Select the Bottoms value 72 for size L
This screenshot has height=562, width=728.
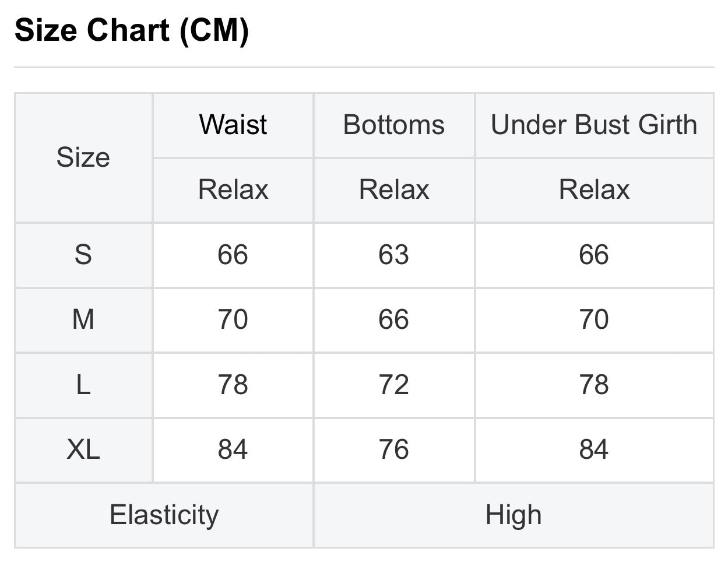click(394, 385)
